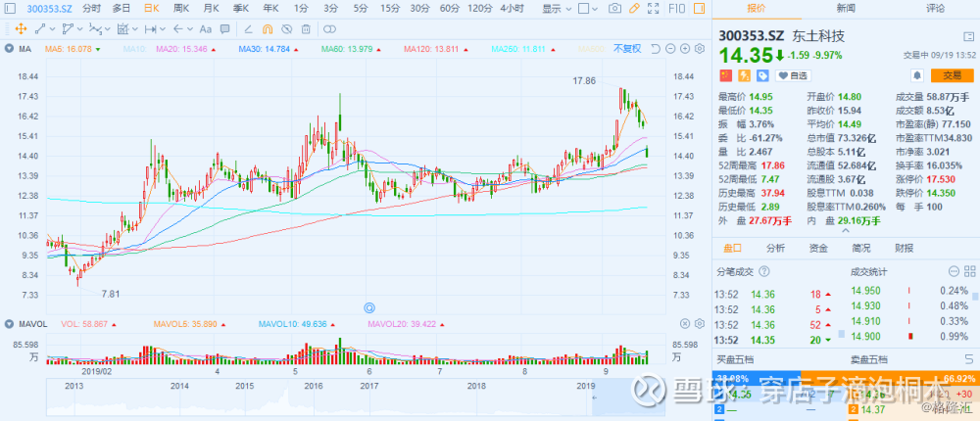Click the bell price alert icon

tap(916, 74)
